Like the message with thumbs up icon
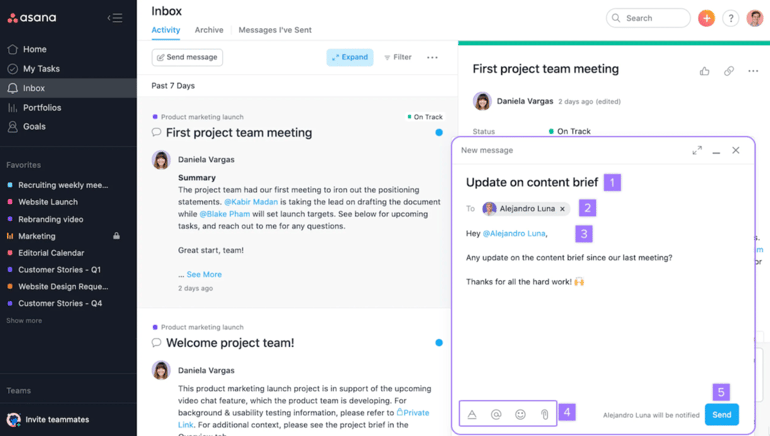Viewport: 770px width, 436px height. point(705,71)
